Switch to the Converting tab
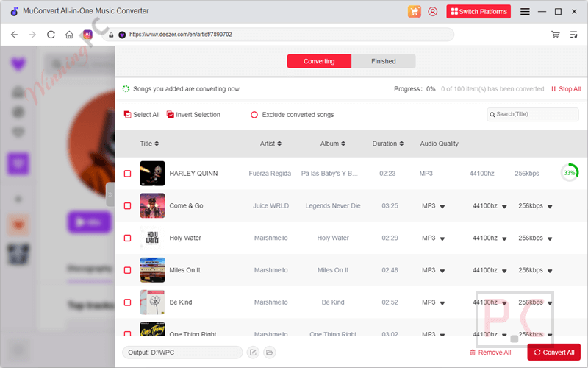Image resolution: width=588 pixels, height=368 pixels. click(319, 61)
